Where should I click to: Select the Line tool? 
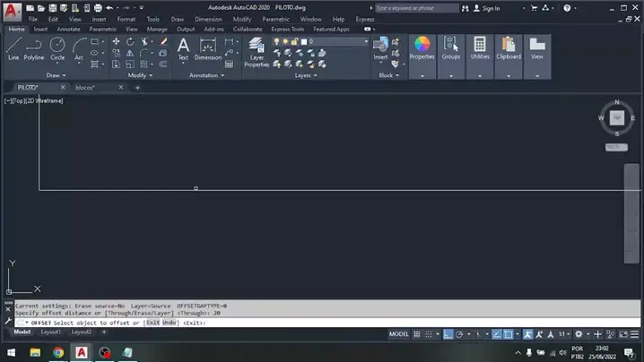[13, 48]
